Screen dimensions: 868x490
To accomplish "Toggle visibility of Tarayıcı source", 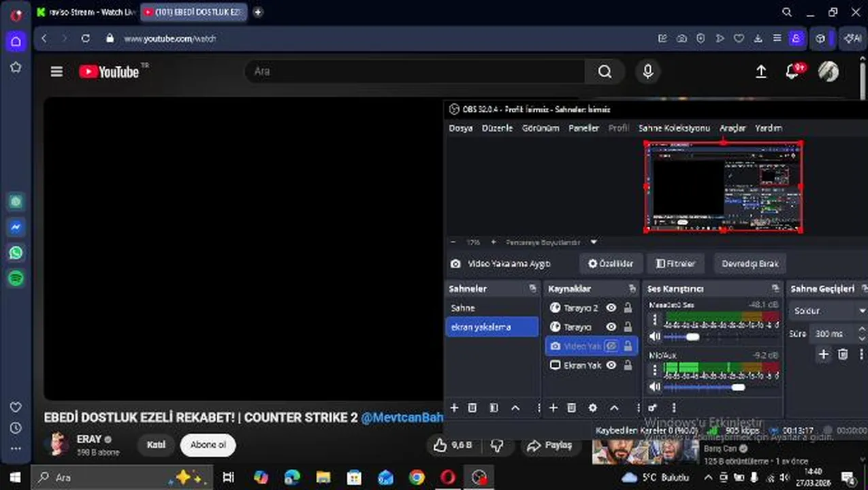I will [611, 327].
